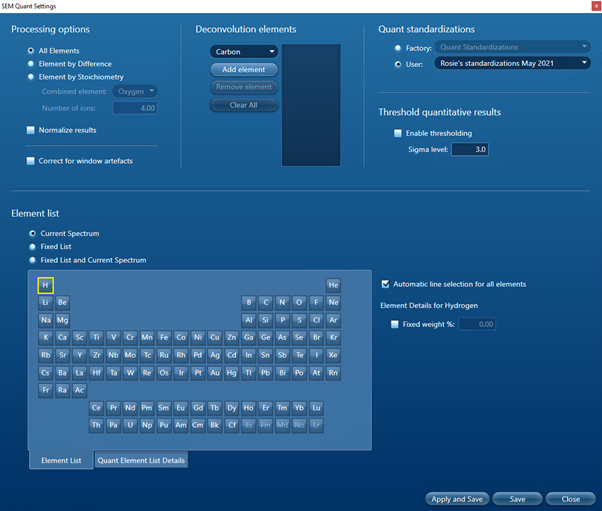Click the Sigma level input field
Viewport: 602px width, 511px height.
coord(469,150)
